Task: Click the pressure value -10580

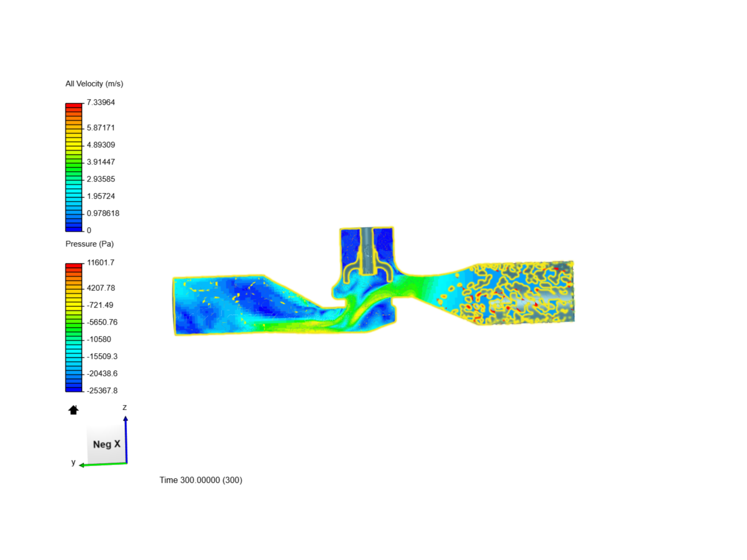Action: click(x=99, y=339)
